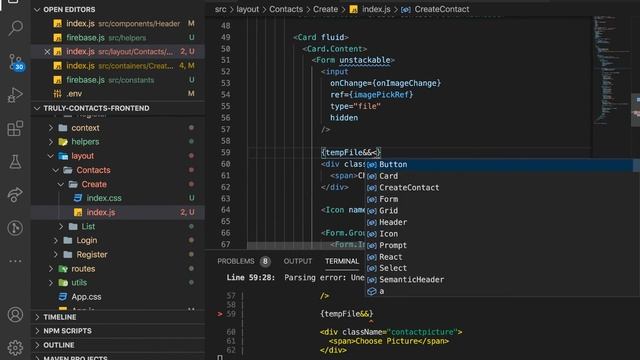Open the Run and Debug view
640x360 pixels.
pos(15,95)
